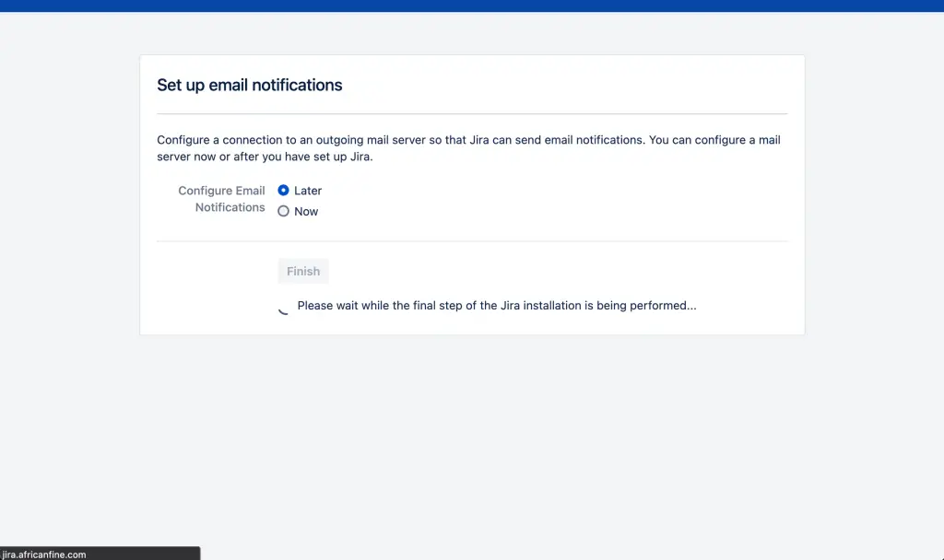944x560 pixels.
Task: Enable Configure Email Notifications later option
Action: [x=283, y=191]
